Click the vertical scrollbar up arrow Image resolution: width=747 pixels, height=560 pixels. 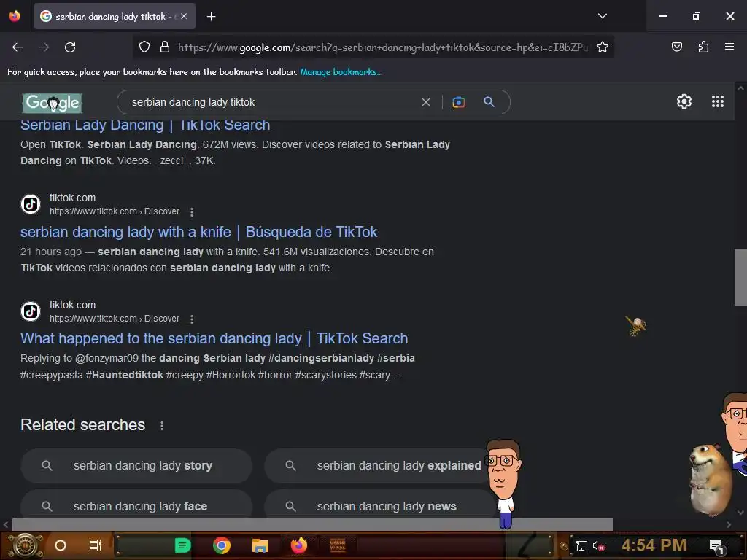[x=740, y=88]
